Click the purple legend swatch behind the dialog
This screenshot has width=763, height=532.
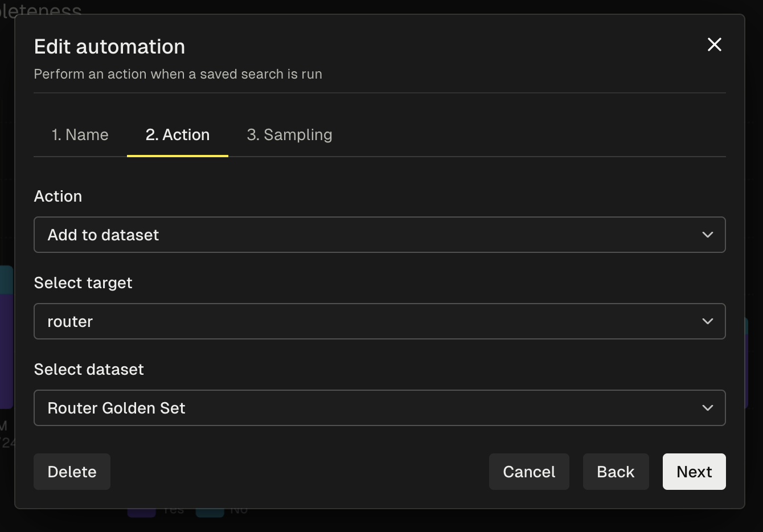point(141,512)
